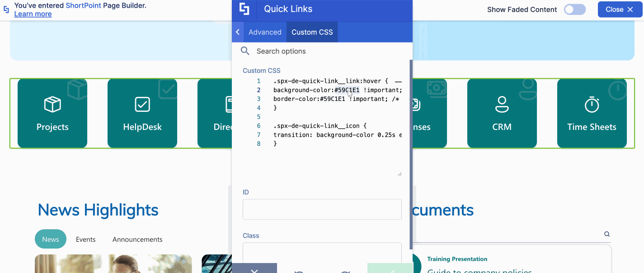The image size is (644, 273).
Task: Click the HelpDesk checkmark icon
Action: tap(142, 104)
